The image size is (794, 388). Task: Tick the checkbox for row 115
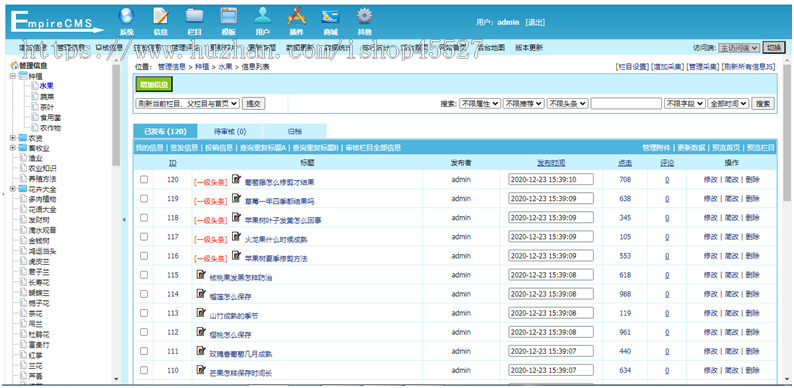point(144,275)
